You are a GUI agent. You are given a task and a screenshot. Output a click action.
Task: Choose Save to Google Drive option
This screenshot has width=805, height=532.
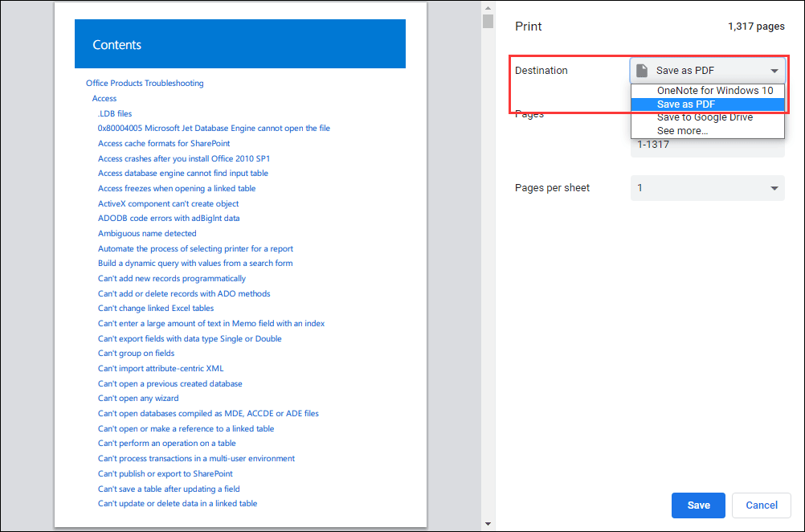point(708,117)
